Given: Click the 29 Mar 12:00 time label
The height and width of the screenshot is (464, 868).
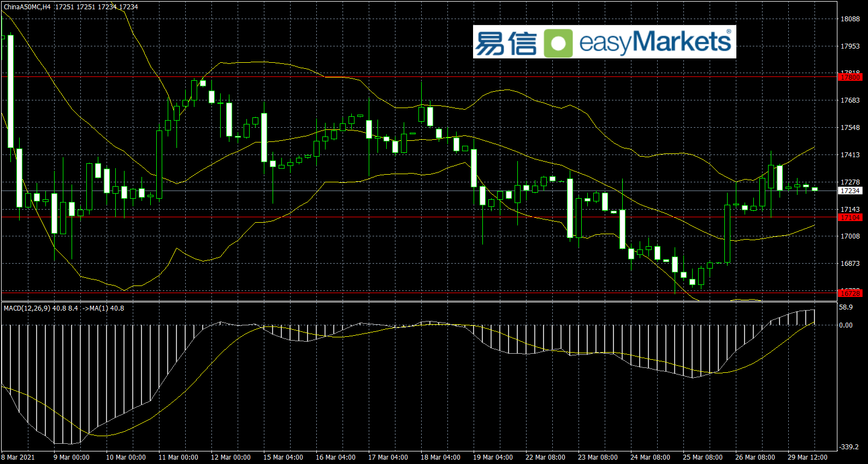Looking at the screenshot, I should point(807,457).
